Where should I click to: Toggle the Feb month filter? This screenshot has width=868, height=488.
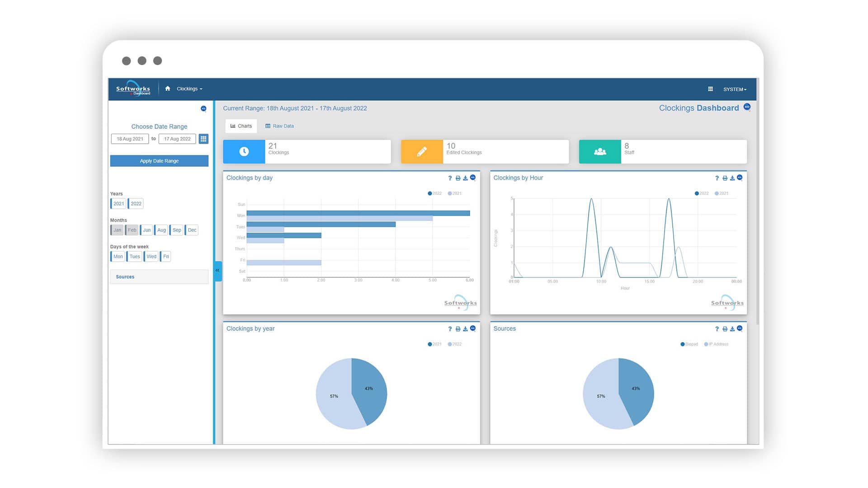coord(132,230)
